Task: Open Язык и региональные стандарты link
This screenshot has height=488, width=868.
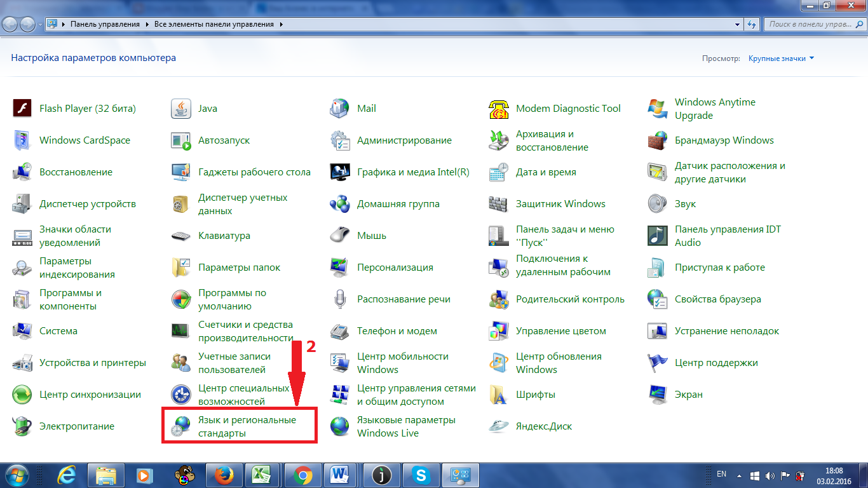Action: click(x=247, y=426)
